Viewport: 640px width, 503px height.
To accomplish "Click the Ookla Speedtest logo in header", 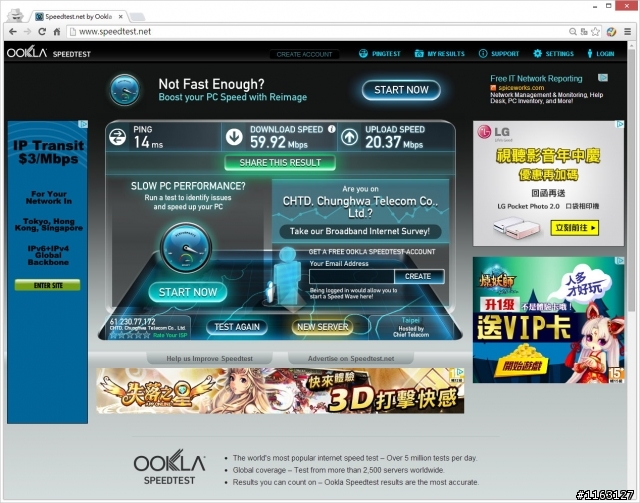I will coord(49,53).
